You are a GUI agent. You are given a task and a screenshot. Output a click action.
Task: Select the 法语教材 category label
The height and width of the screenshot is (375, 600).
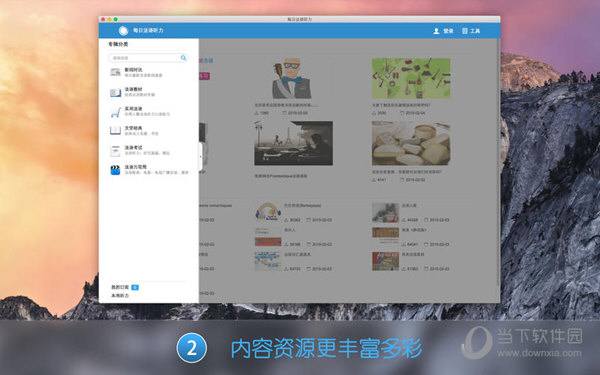(x=133, y=89)
